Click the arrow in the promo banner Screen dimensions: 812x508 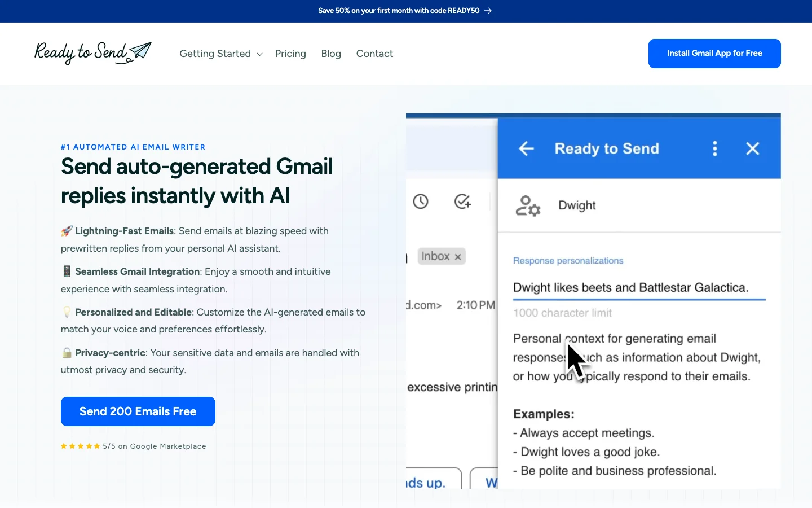click(488, 11)
